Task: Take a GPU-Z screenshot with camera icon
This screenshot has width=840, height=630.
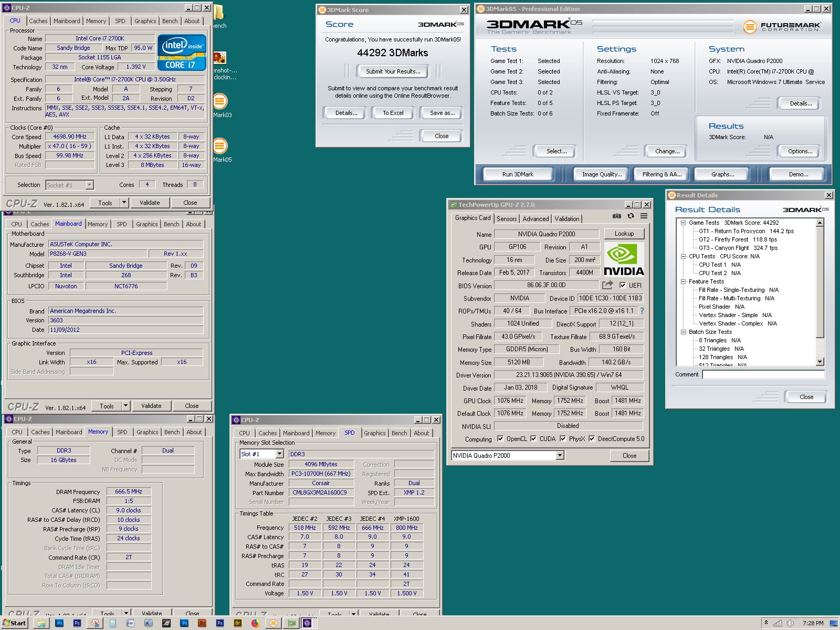Action: [x=617, y=216]
